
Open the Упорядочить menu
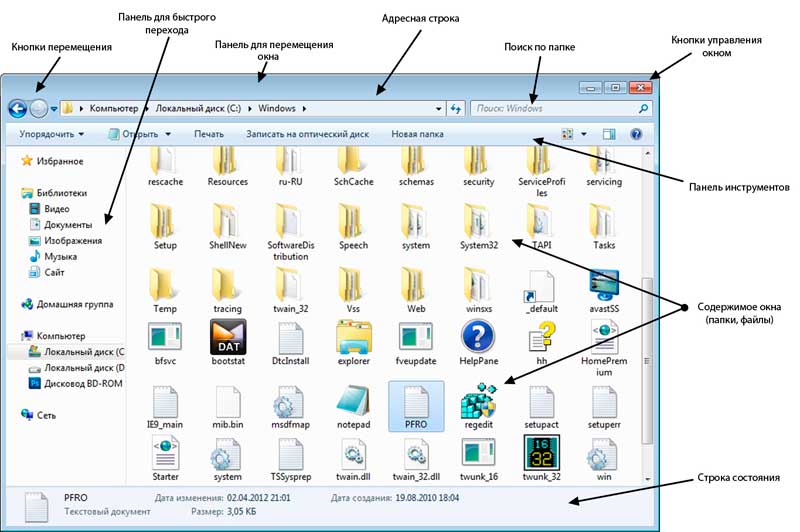52,134
